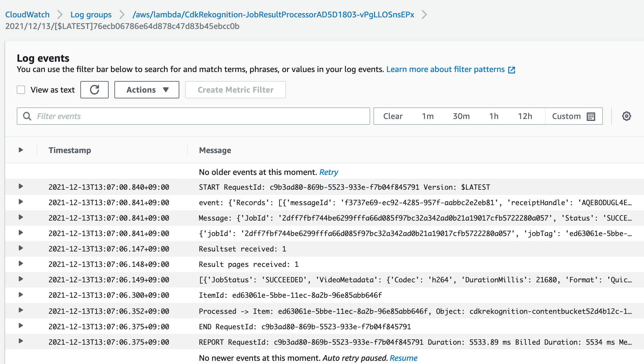Screen dimensions: 644x364
Task: Click the refresh log events icon button
Action: [94, 90]
